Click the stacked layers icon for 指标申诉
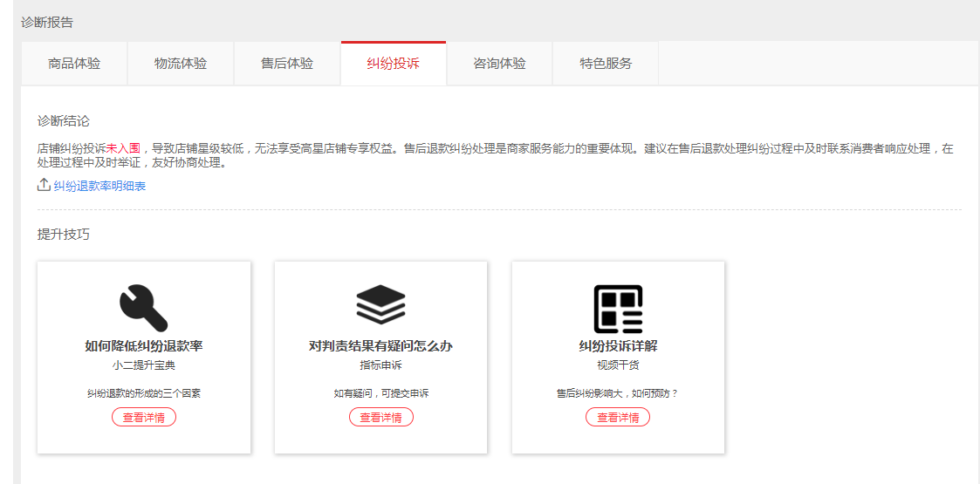The image size is (980, 484). tap(380, 306)
